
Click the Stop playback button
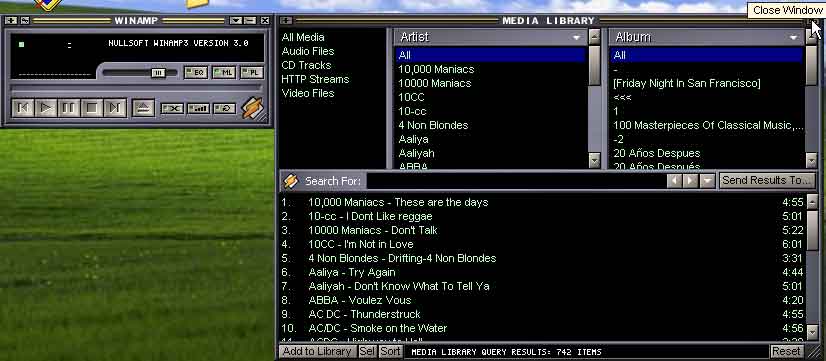(92, 108)
